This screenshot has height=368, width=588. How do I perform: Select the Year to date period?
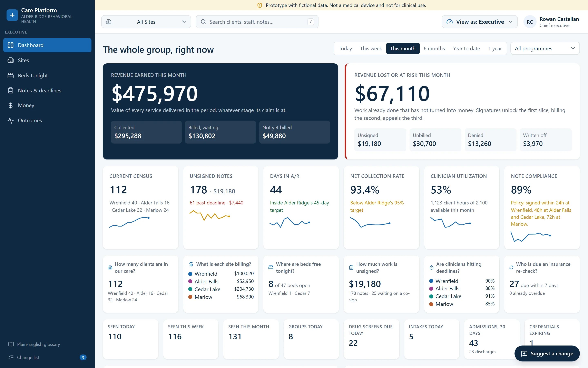pyautogui.click(x=466, y=48)
